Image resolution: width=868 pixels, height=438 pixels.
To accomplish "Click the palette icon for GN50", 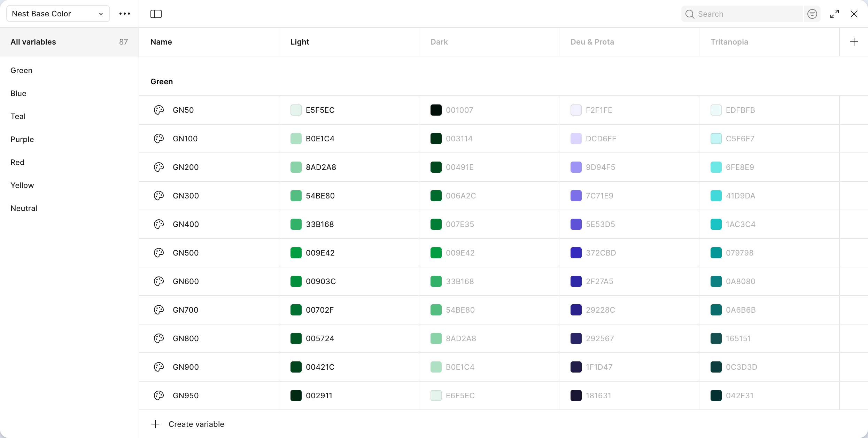I will click(x=159, y=110).
